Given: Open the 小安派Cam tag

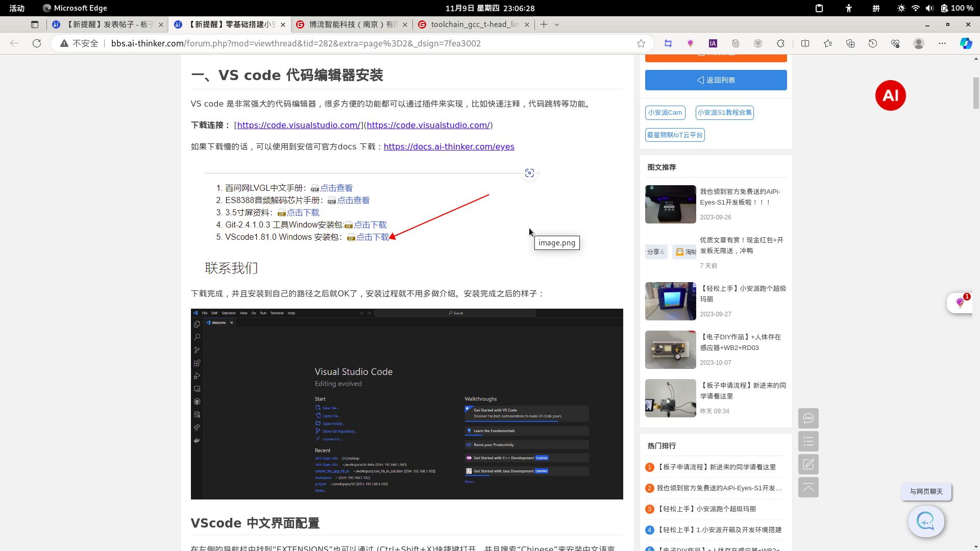Looking at the screenshot, I should [665, 113].
